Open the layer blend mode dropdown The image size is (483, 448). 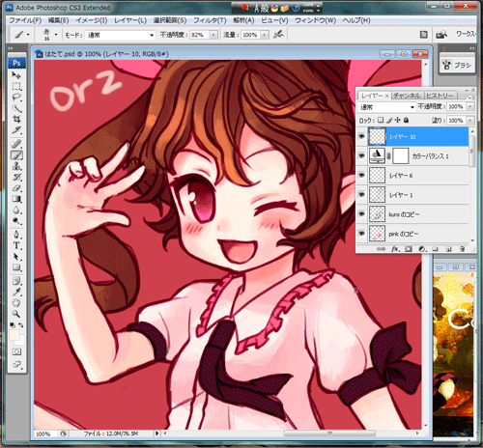coord(387,107)
